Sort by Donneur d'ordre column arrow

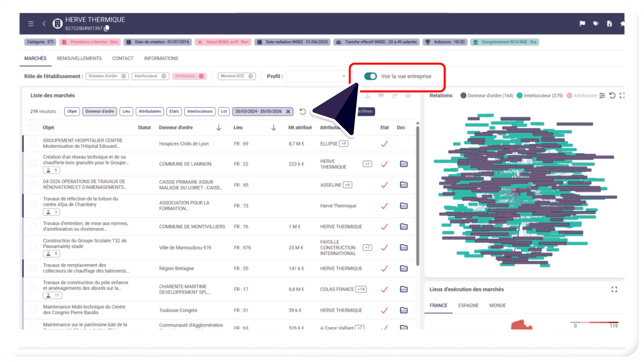click(x=218, y=128)
